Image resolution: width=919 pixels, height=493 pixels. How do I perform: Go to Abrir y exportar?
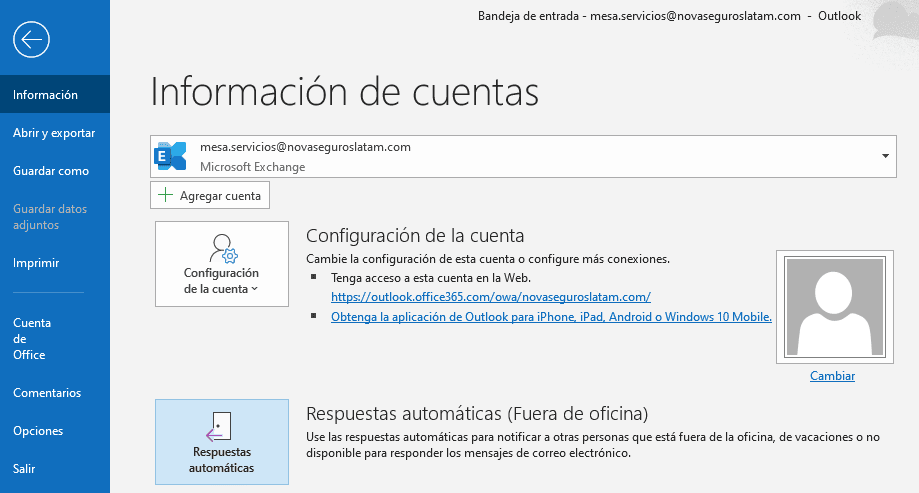coord(54,133)
